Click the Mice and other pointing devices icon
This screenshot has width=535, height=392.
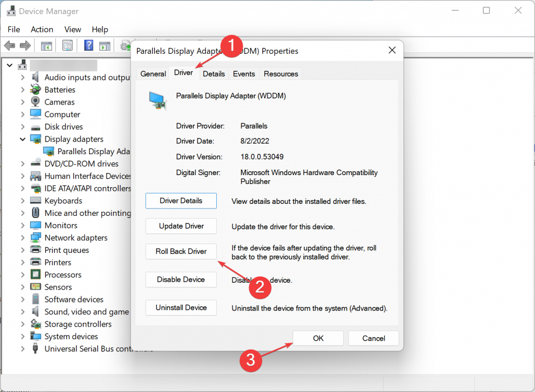36,213
